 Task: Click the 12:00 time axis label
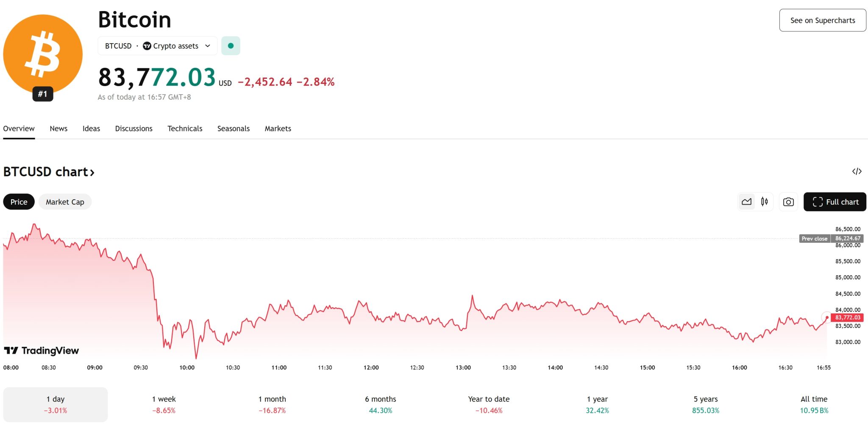coord(371,368)
